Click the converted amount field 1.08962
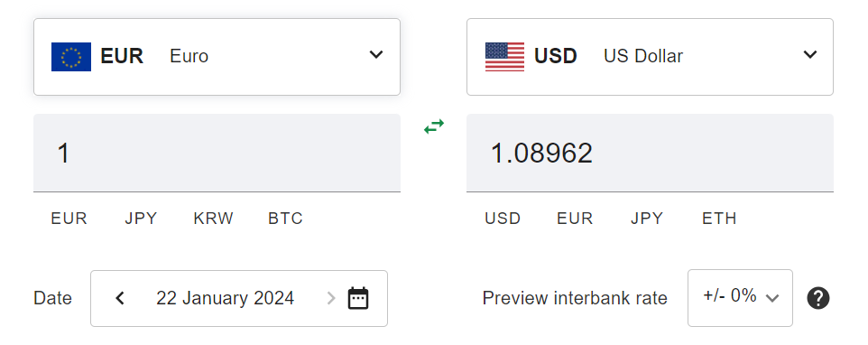This screenshot has height=345, width=868. pos(650,153)
